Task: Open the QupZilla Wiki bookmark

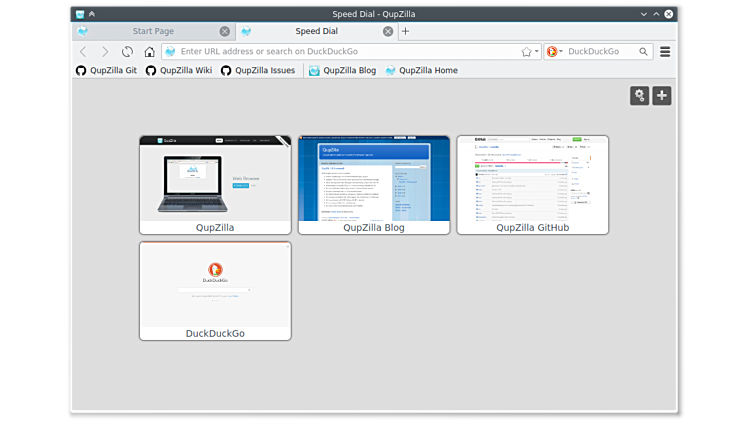Action: (x=179, y=71)
